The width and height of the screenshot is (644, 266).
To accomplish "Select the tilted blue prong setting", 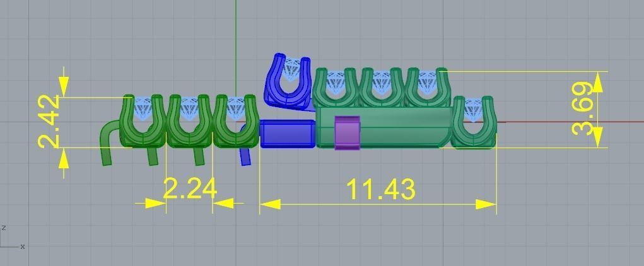I will coord(289,82).
